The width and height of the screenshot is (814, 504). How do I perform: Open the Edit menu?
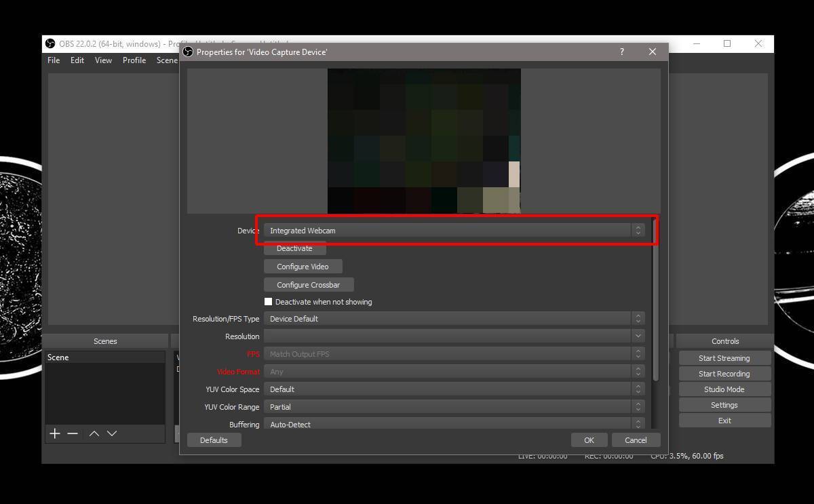click(77, 60)
